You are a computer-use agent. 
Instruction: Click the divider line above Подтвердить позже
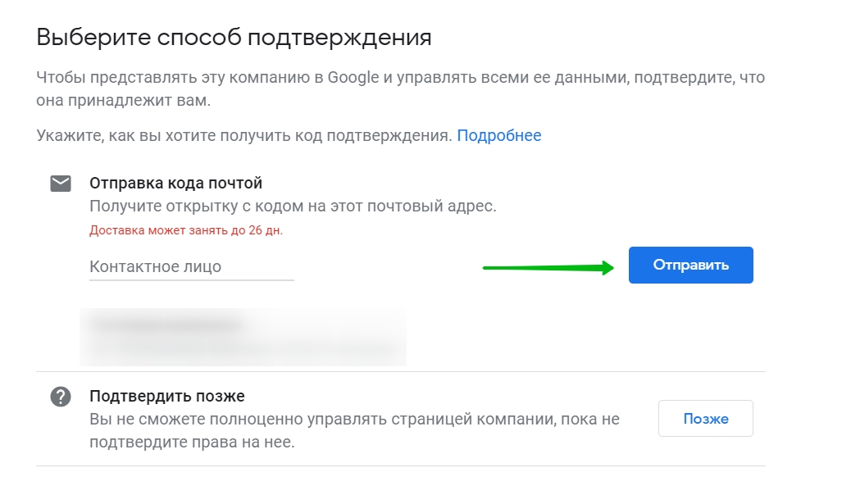[x=401, y=371]
